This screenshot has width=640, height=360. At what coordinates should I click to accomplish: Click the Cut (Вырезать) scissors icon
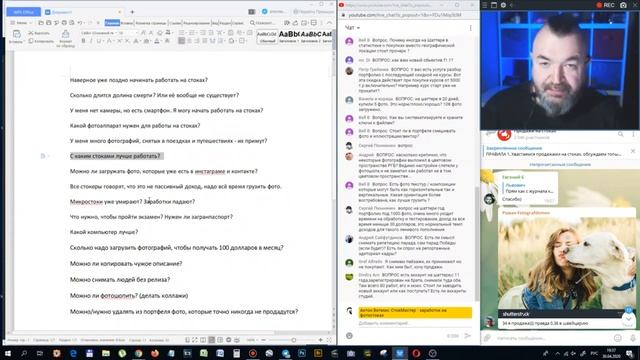31,33
